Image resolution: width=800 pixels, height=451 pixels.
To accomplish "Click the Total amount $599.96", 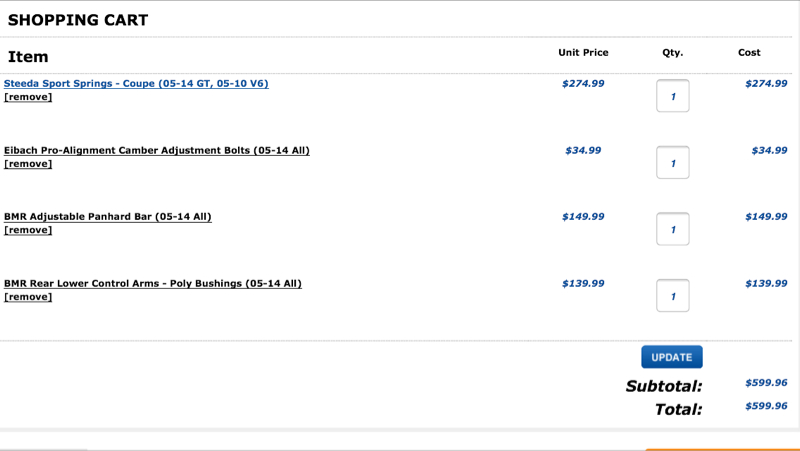I will [766, 406].
